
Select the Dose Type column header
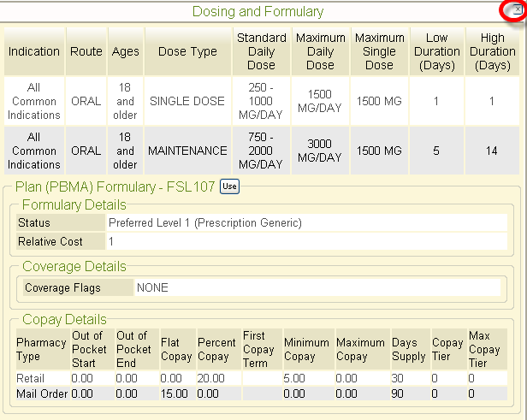coord(187,51)
